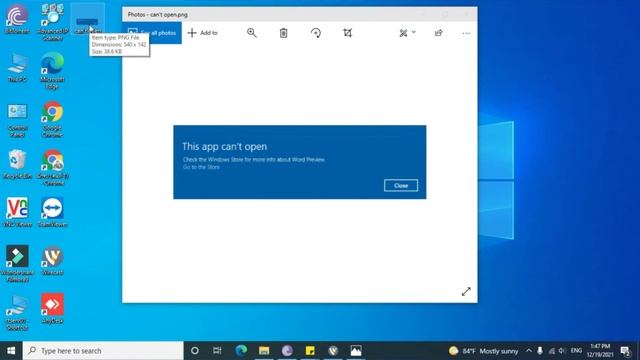This screenshot has height=360, width=640.
Task: Click the ENG language indicator
Action: click(576, 351)
